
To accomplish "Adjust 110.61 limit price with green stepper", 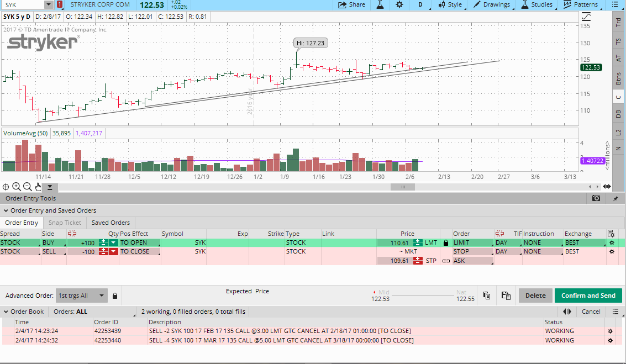I will (x=418, y=242).
